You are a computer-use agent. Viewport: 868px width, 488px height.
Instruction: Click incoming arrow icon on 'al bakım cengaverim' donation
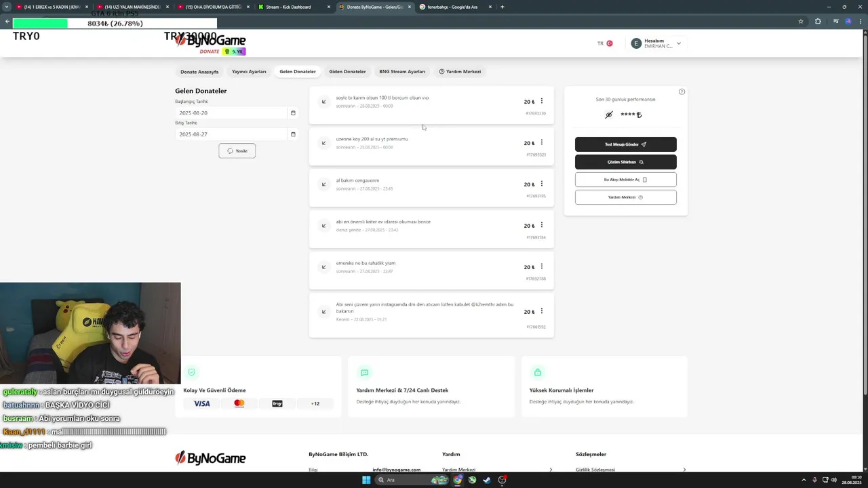(x=323, y=184)
